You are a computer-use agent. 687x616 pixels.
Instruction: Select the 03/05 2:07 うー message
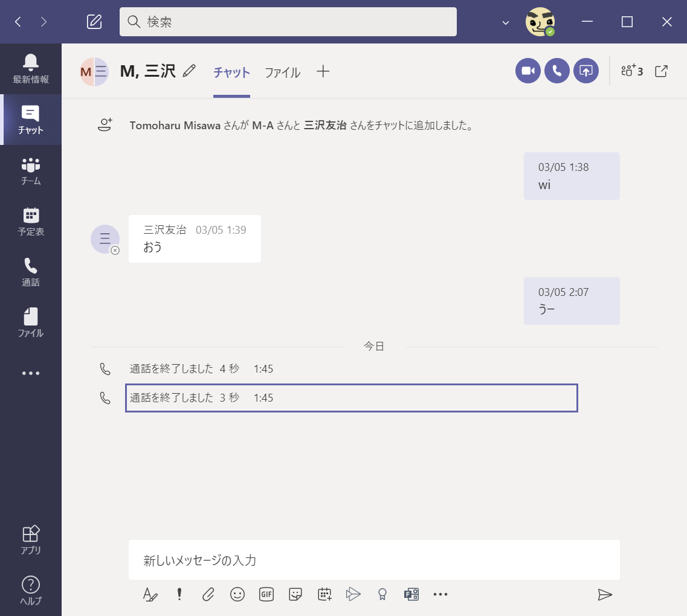[572, 301]
